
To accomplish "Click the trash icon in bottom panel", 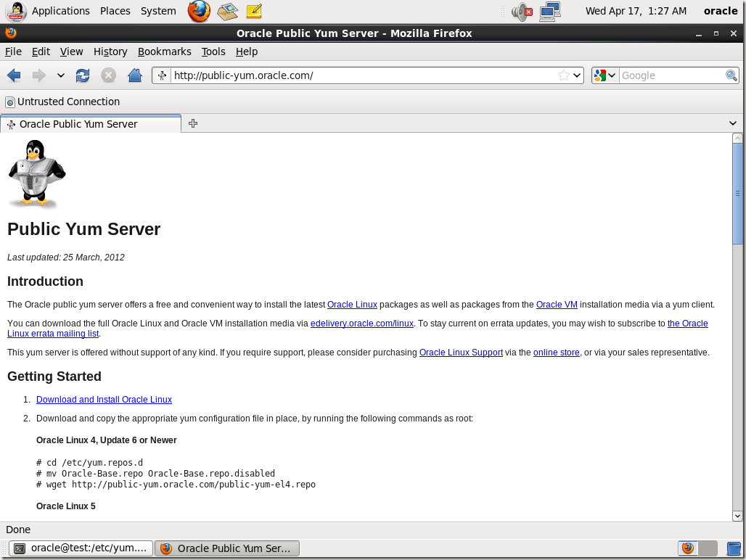I will (x=734, y=548).
